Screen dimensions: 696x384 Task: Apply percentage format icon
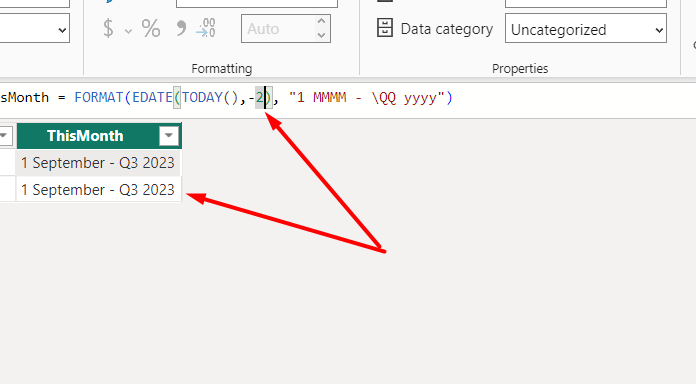[x=151, y=28]
